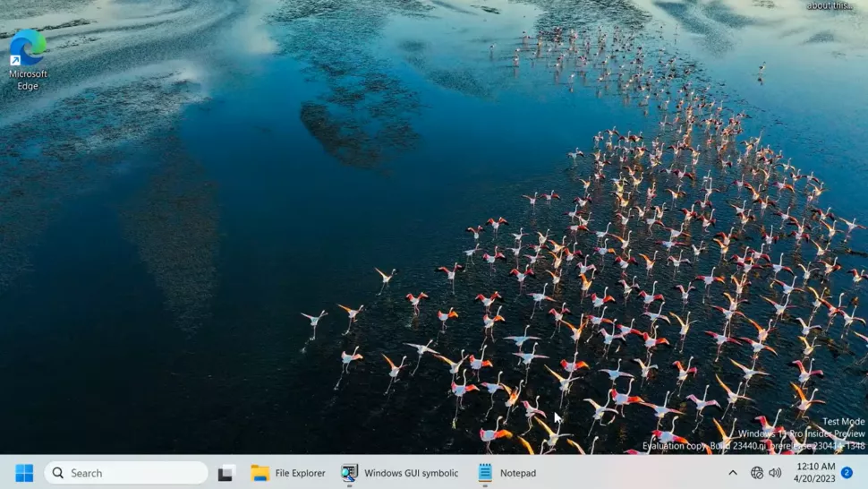
Task: Open the Windows Start menu
Action: point(24,473)
